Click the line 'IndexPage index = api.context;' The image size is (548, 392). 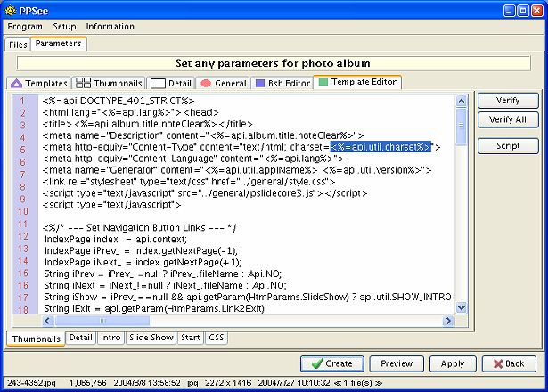pos(115,240)
